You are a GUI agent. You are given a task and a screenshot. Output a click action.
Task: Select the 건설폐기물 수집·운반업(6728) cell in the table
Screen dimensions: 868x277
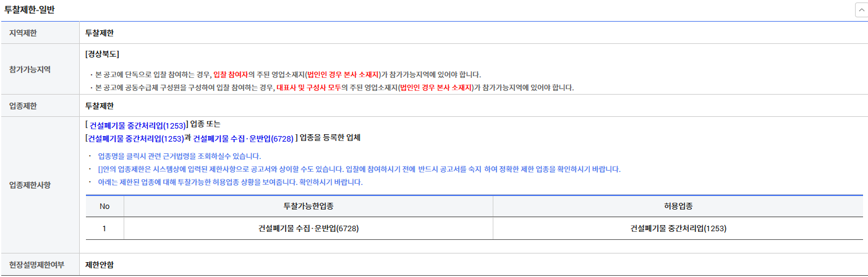[308, 228]
